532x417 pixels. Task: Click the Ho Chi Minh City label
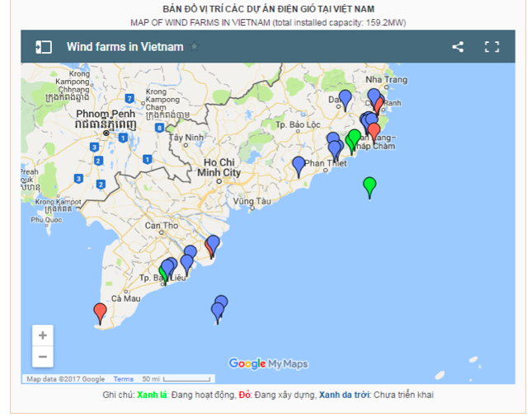(219, 167)
